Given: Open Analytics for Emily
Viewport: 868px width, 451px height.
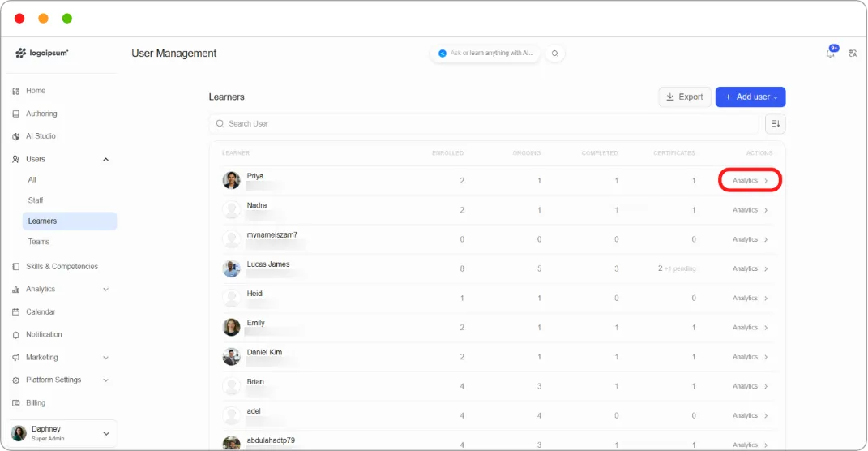Looking at the screenshot, I should click(750, 328).
